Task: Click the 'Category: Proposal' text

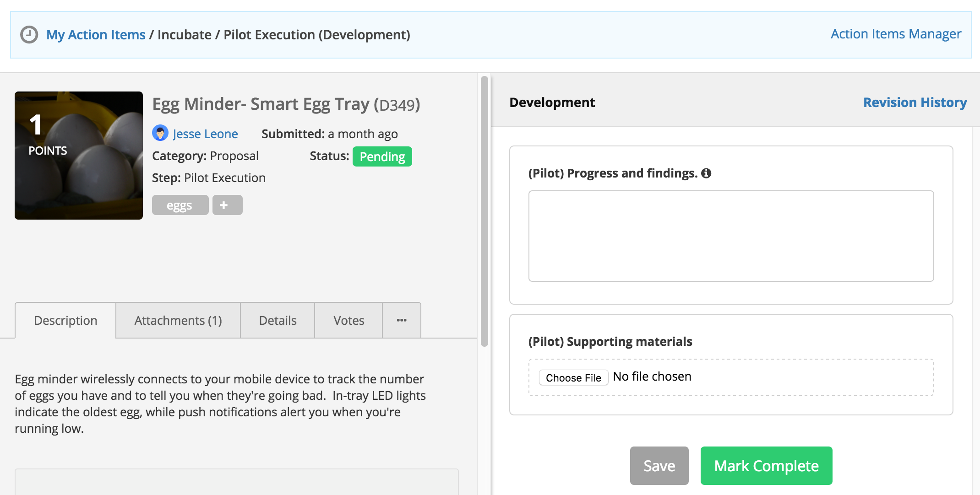Action: (x=205, y=156)
